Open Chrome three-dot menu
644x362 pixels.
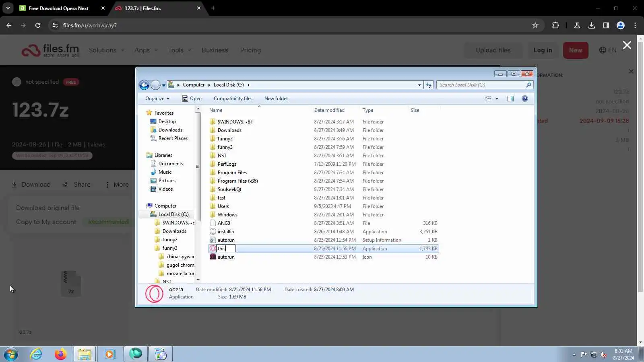click(x=635, y=25)
